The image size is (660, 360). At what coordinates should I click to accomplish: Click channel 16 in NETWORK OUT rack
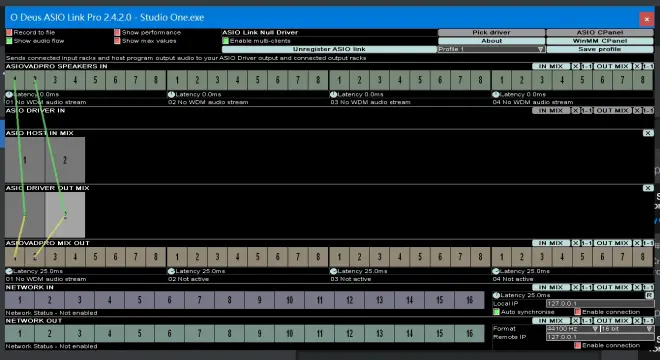pos(469,333)
